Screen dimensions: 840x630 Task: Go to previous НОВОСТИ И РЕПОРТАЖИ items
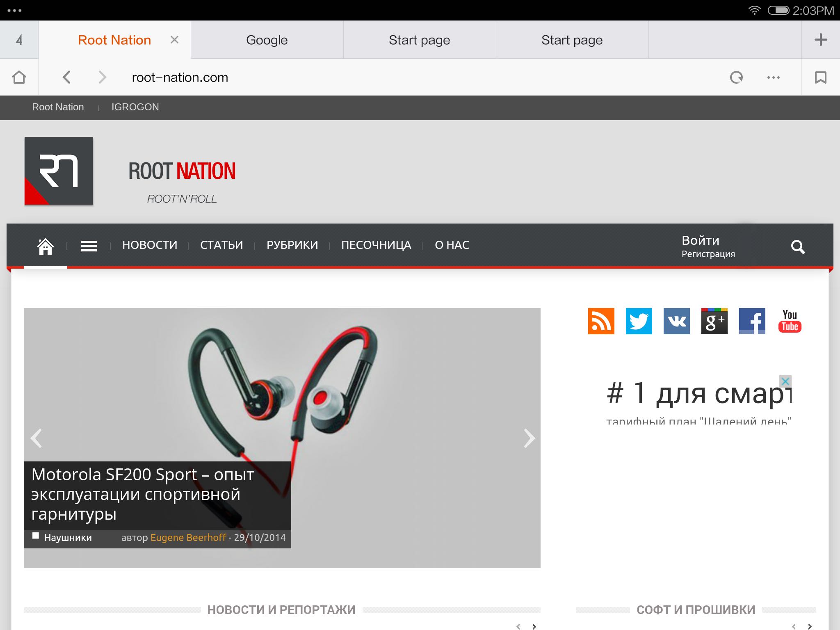click(518, 626)
